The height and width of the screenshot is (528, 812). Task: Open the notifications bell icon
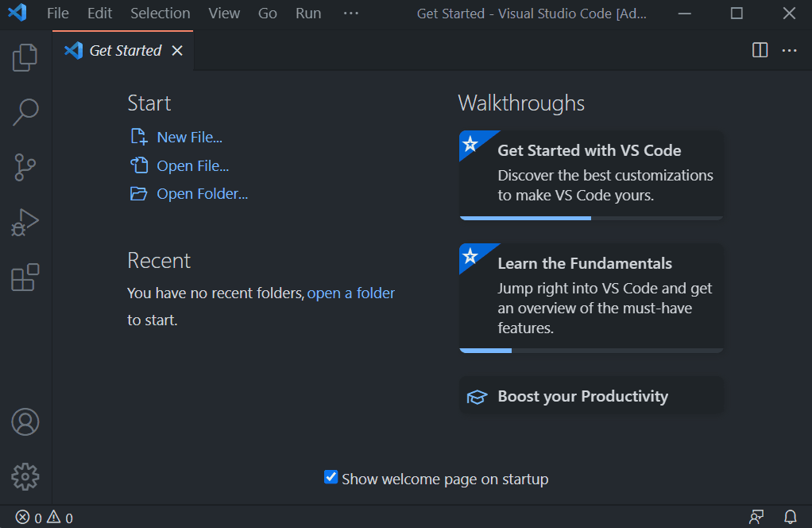[791, 517]
